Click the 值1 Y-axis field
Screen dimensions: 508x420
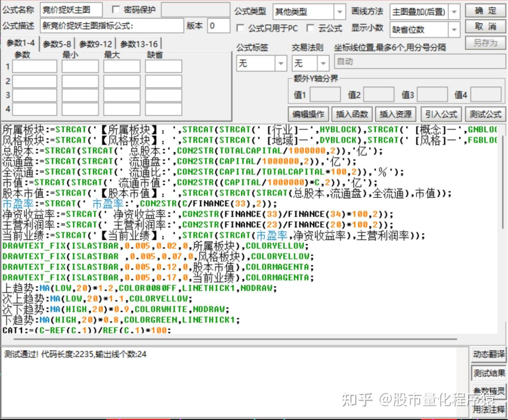pos(325,95)
